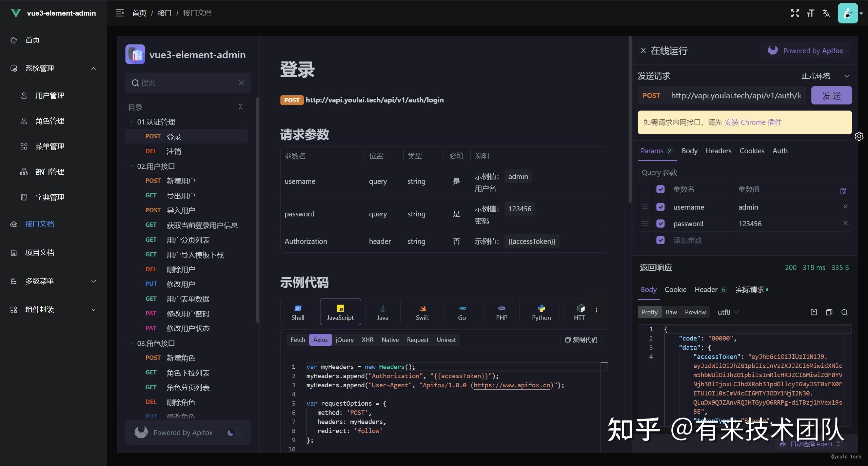Collapse the 系统管理 sidebar section
Image resolution: width=868 pixels, height=466 pixels.
94,68
